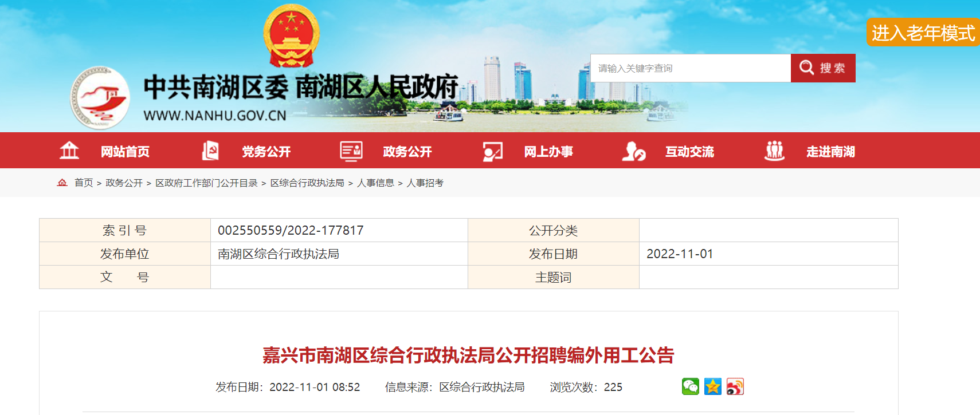980x415 pixels.
Task: Enable elderly mode with 进入老年模式 button
Action: (x=923, y=33)
